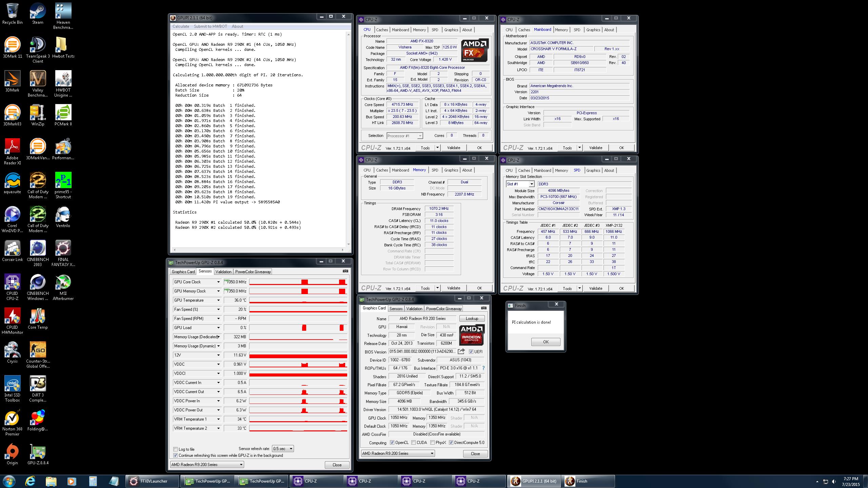Open Adobe Reader XI icon
The height and width of the screenshot is (488, 868).
tap(12, 151)
